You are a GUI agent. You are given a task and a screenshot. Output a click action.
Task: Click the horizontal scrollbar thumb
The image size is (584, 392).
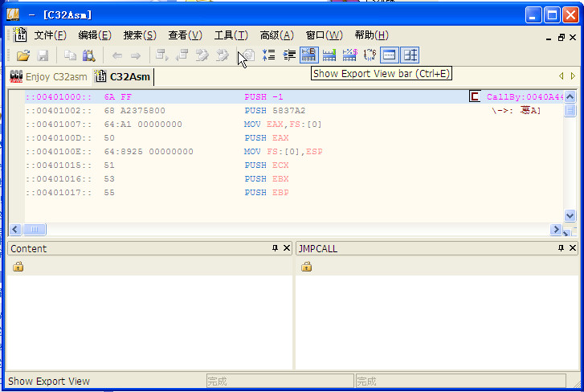tap(35, 229)
